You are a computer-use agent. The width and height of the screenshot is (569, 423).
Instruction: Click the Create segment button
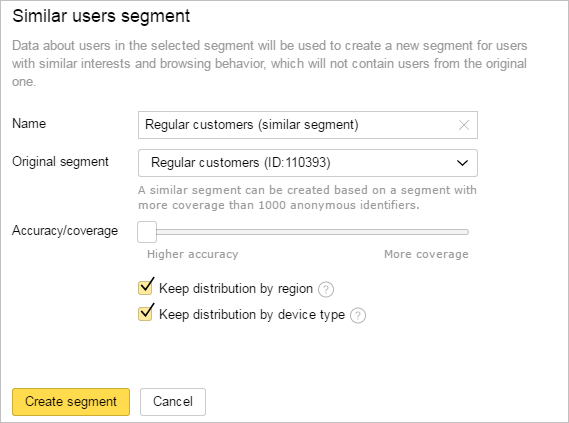[71, 402]
